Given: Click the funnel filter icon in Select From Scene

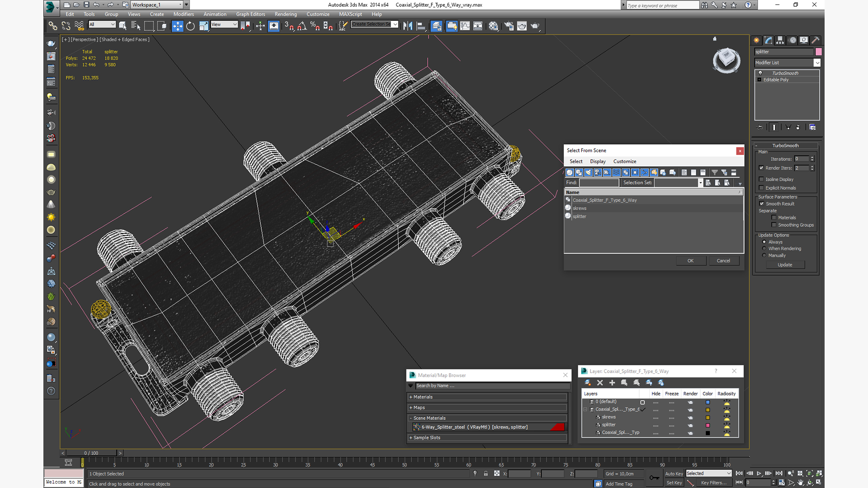Looking at the screenshot, I should 715,173.
